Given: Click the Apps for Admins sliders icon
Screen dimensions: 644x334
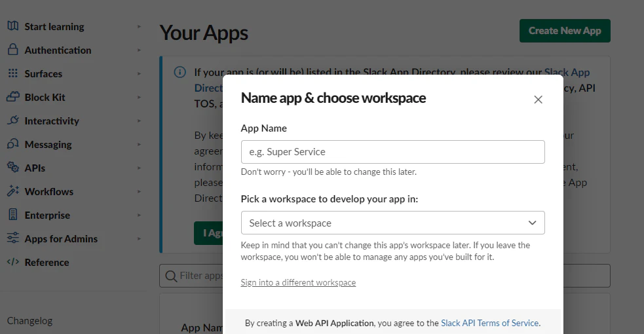Looking at the screenshot, I should click(x=12, y=238).
